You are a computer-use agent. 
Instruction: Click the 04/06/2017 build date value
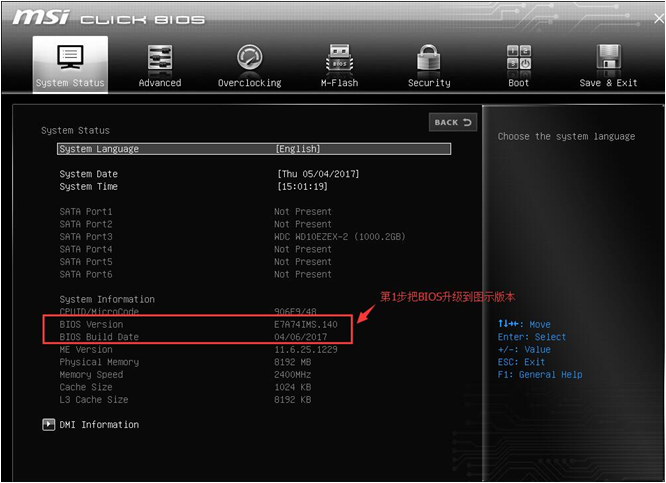point(300,337)
